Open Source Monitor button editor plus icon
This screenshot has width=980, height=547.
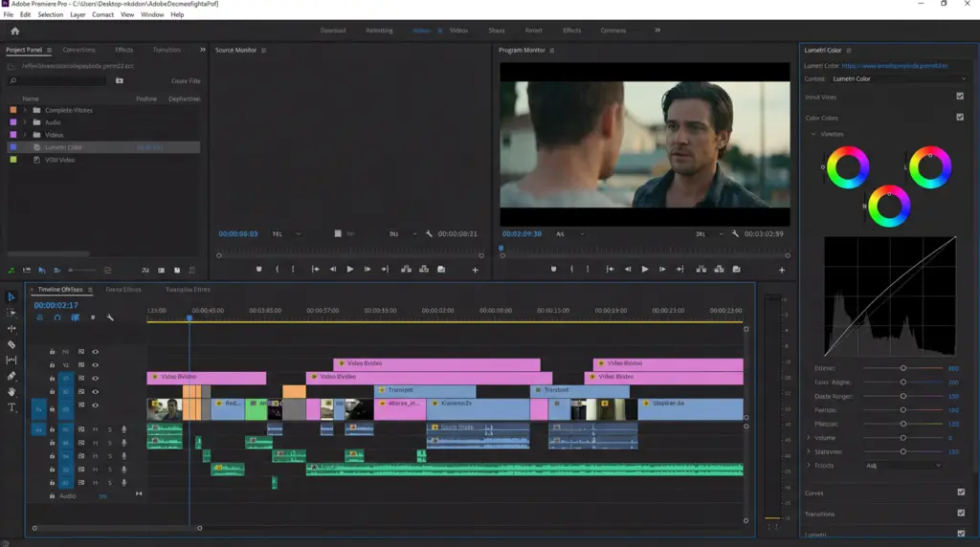pos(475,270)
